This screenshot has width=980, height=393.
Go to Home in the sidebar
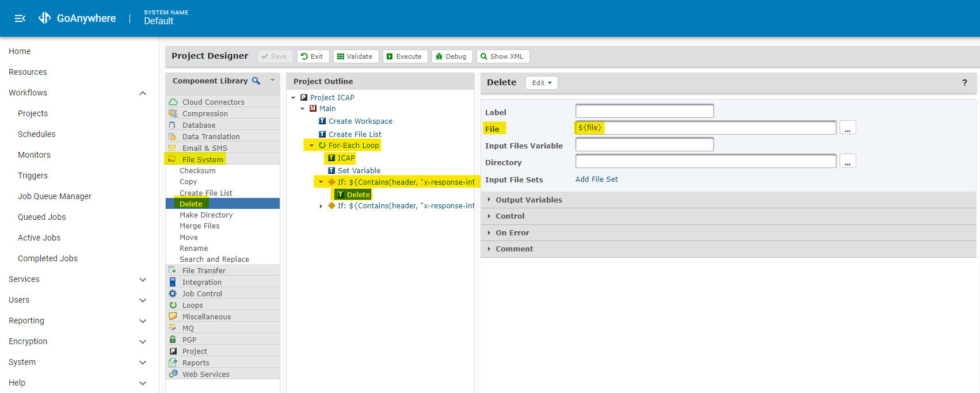pyautogui.click(x=20, y=51)
